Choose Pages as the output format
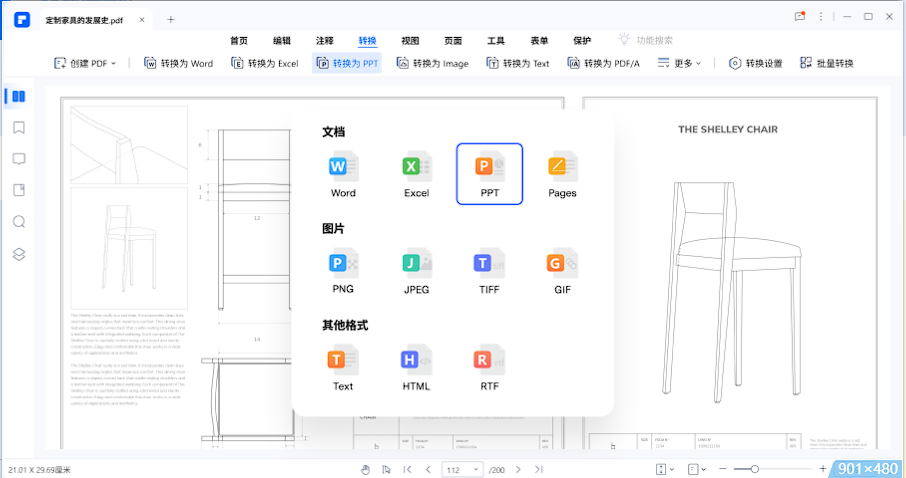 pos(562,166)
